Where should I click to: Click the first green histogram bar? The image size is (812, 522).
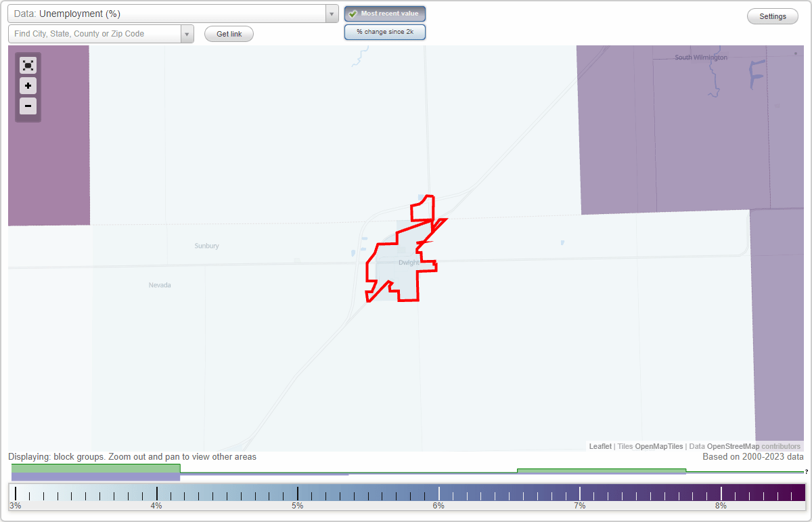95,469
